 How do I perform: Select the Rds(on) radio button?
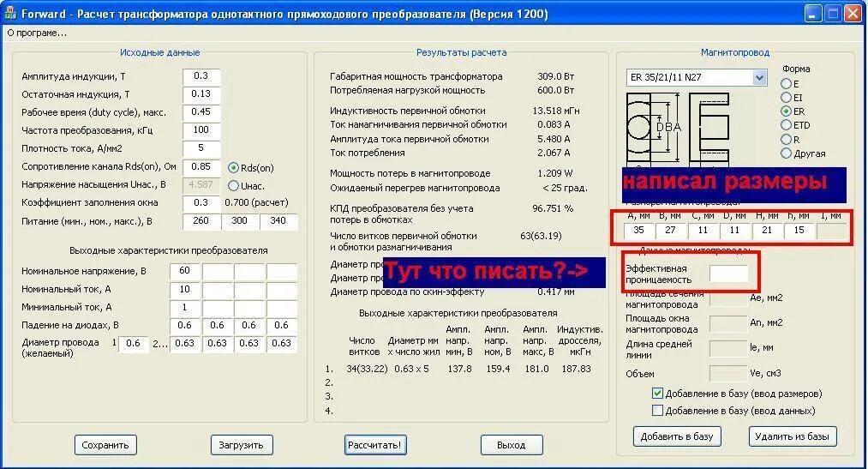point(234,168)
